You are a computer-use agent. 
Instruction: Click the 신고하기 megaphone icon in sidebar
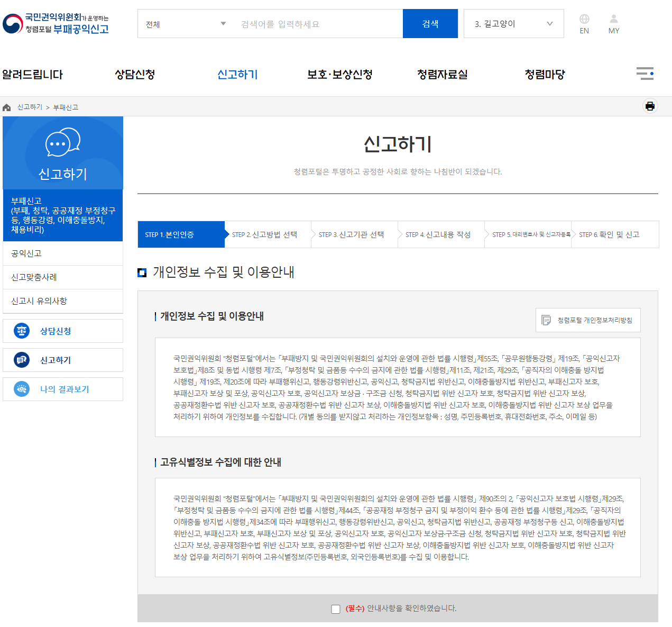pyautogui.click(x=21, y=360)
